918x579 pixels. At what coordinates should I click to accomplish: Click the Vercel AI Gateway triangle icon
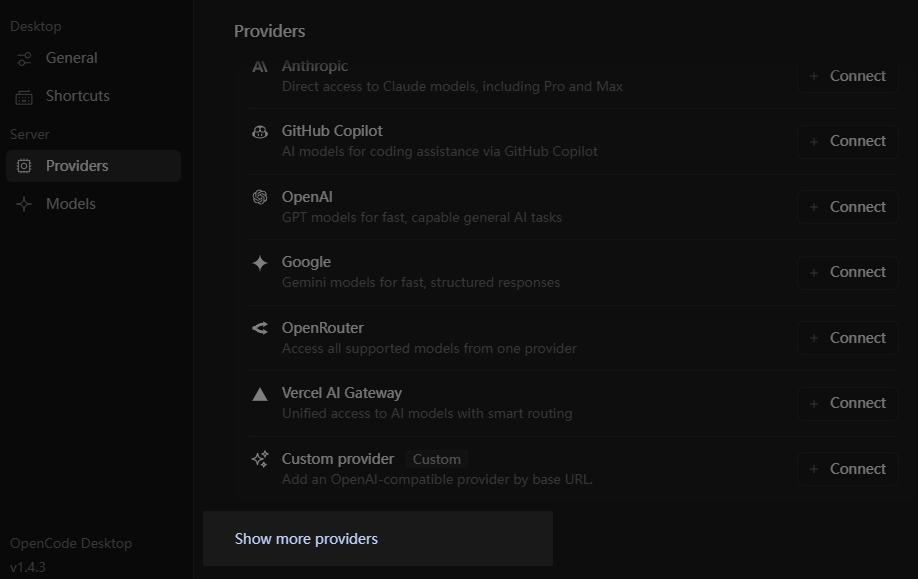click(x=259, y=393)
